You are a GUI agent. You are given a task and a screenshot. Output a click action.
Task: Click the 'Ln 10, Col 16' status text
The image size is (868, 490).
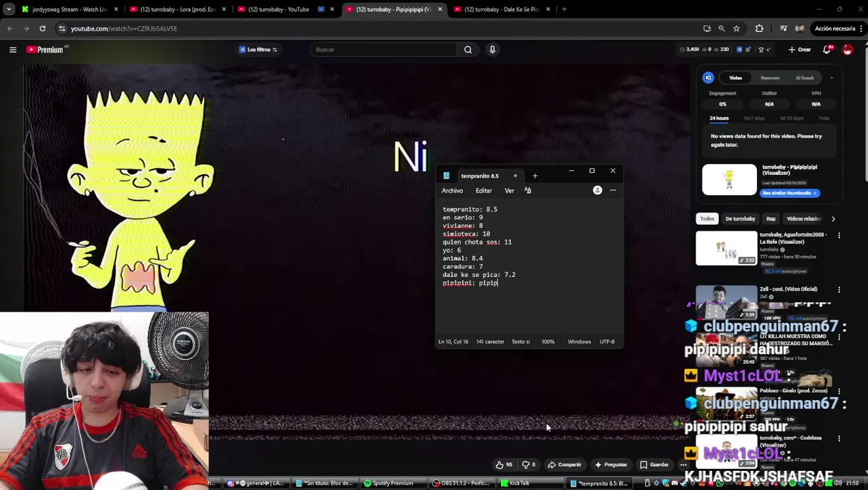point(453,342)
